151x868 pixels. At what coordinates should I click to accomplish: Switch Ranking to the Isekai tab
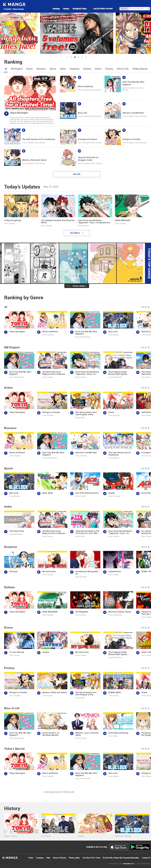pyautogui.click(x=63, y=69)
